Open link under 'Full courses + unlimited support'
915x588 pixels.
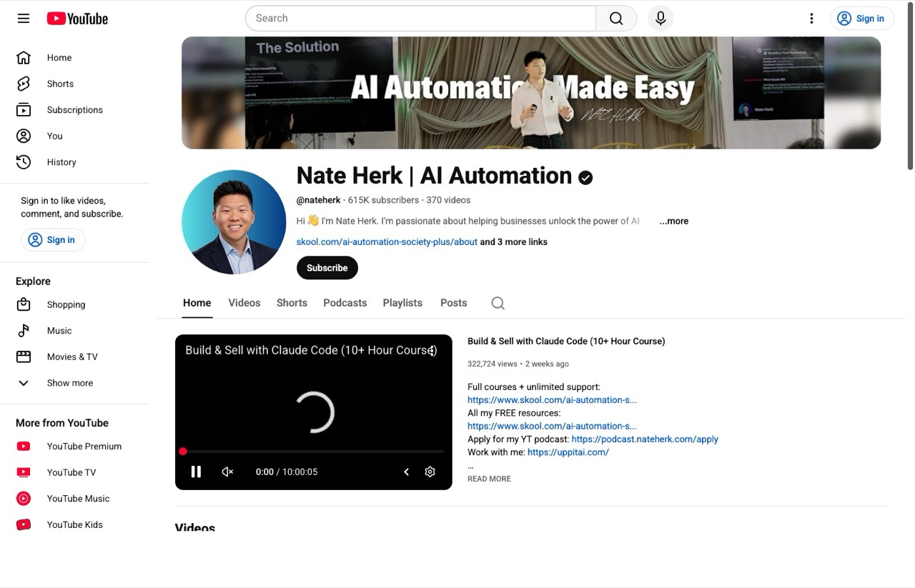pyautogui.click(x=552, y=400)
